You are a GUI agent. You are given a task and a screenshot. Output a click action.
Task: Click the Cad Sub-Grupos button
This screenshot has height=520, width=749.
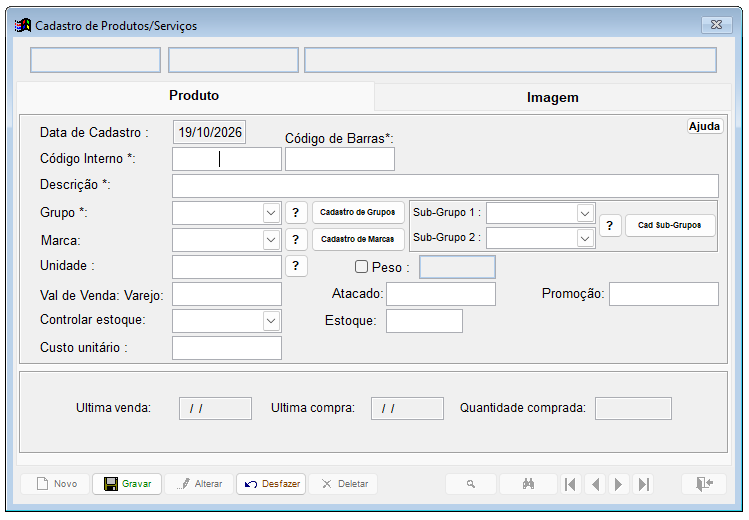pyautogui.click(x=670, y=225)
